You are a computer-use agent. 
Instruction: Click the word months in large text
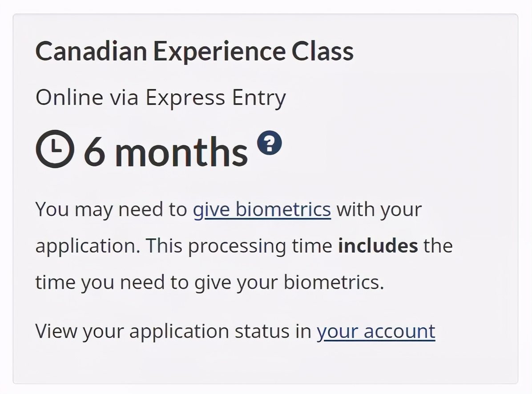click(181, 152)
